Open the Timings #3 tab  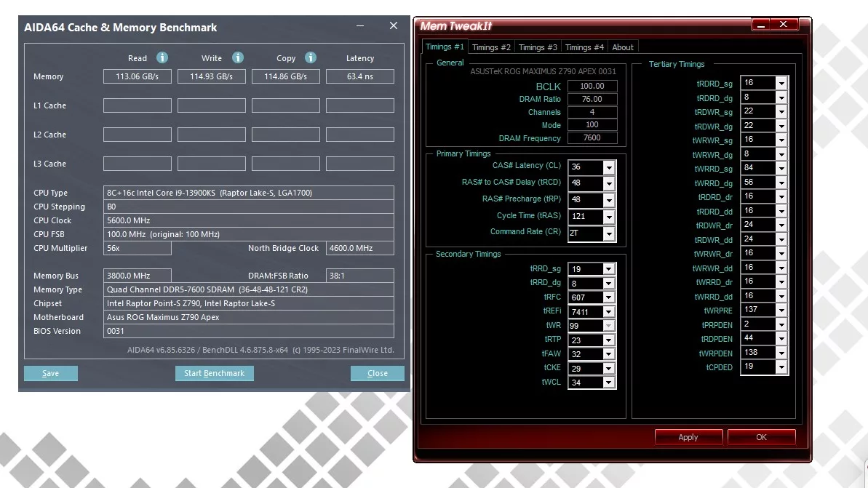coord(538,47)
